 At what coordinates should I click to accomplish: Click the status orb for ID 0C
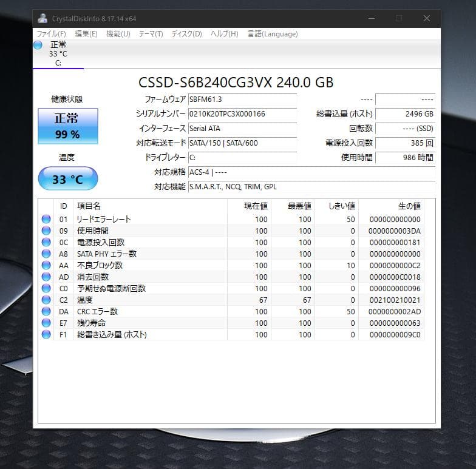46,242
